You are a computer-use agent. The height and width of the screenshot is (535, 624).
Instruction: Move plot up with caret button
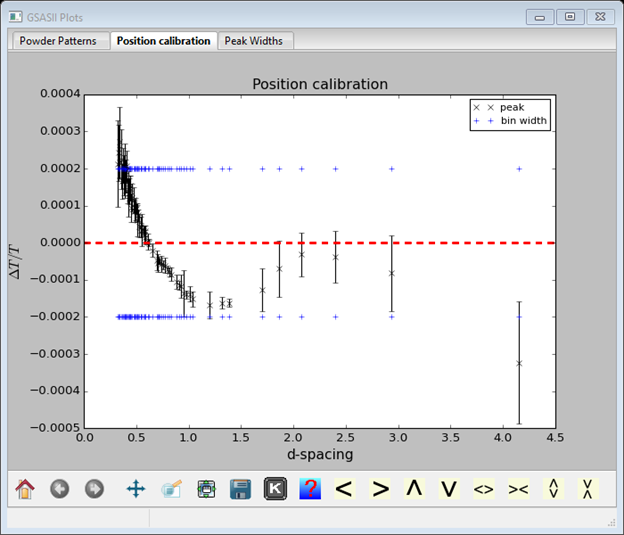(414, 488)
